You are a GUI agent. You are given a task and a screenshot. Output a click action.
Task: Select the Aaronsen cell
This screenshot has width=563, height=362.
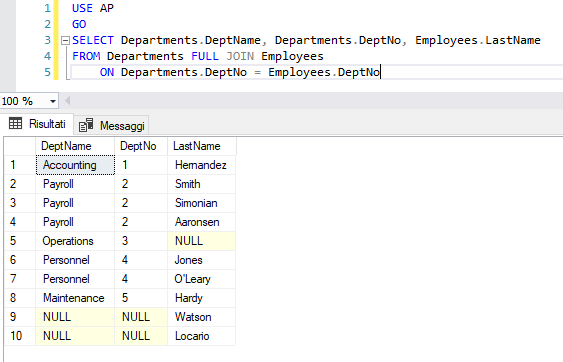pos(201,222)
